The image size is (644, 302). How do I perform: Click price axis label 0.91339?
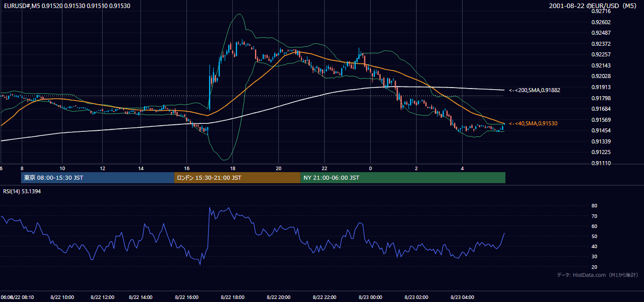(601, 141)
